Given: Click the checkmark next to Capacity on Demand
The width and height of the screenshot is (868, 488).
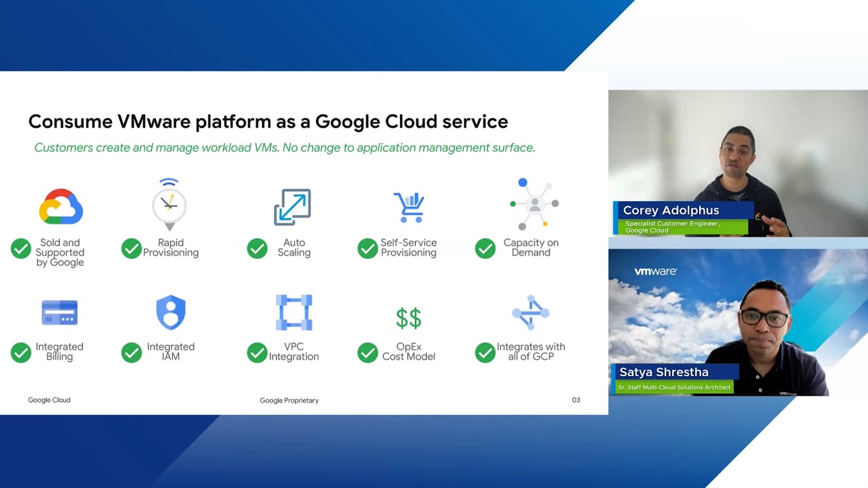Looking at the screenshot, I should tap(485, 249).
